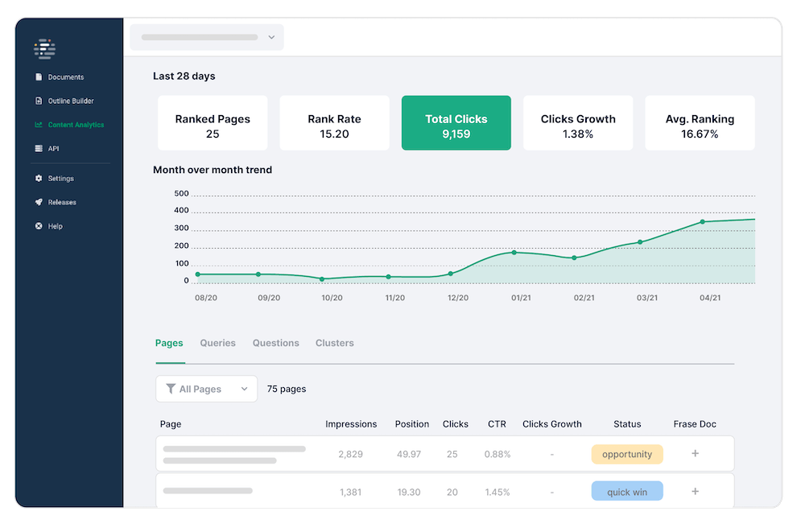Click the 08/20 data point on chart
Viewport: 805px width, 532px height.
[x=198, y=274]
